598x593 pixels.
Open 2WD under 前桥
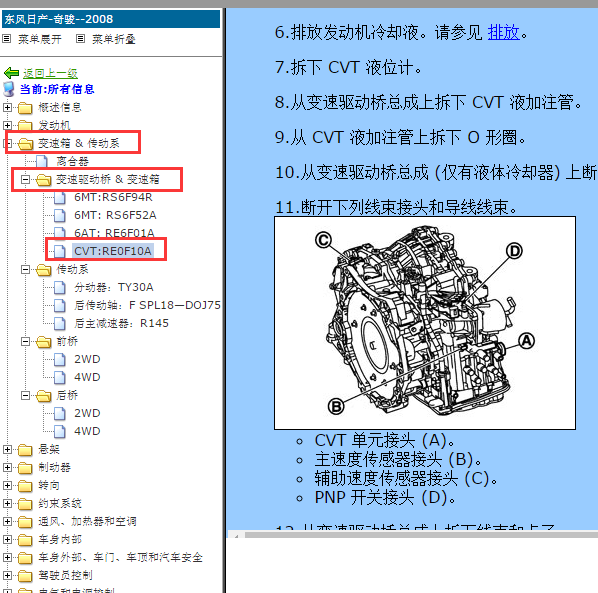tap(87, 359)
